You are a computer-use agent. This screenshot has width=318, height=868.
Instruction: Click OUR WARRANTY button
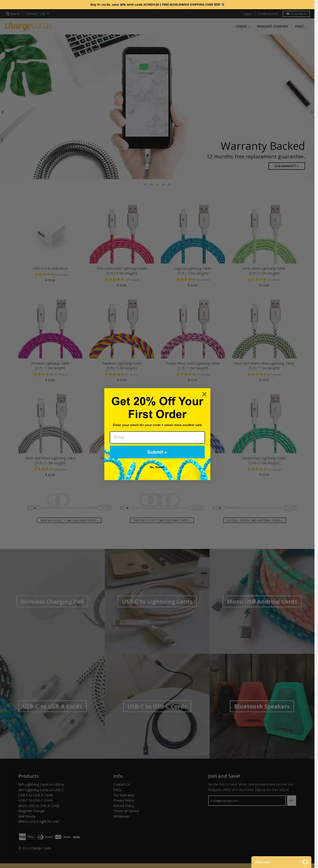tap(287, 166)
